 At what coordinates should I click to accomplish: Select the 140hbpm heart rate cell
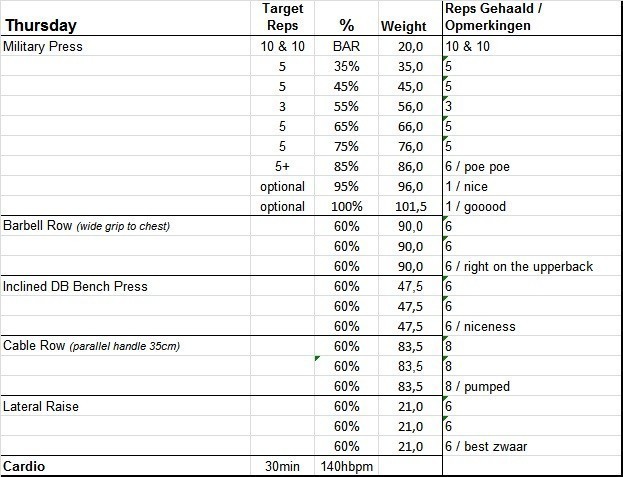coord(346,466)
